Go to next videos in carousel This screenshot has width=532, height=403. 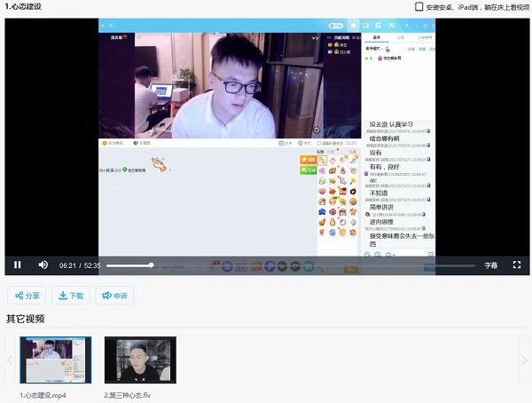click(524, 360)
